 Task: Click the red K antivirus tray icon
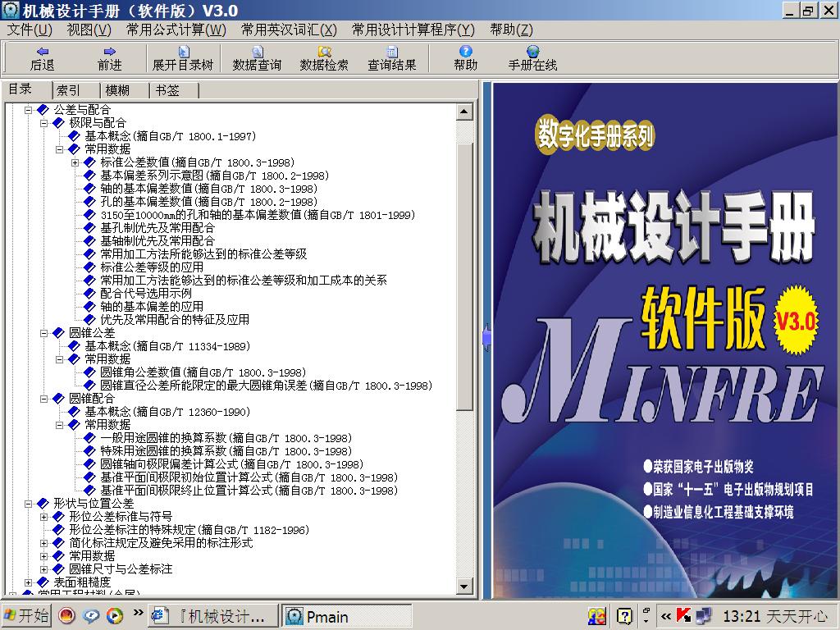[x=683, y=615]
